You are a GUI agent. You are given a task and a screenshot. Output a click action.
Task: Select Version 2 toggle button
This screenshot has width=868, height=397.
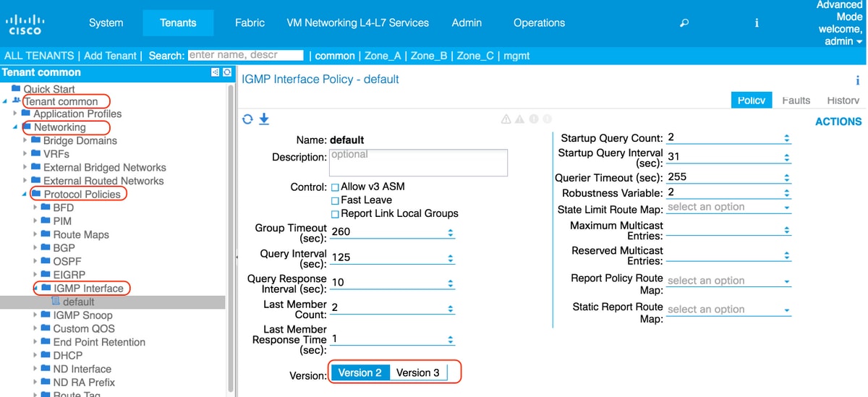[360, 372]
